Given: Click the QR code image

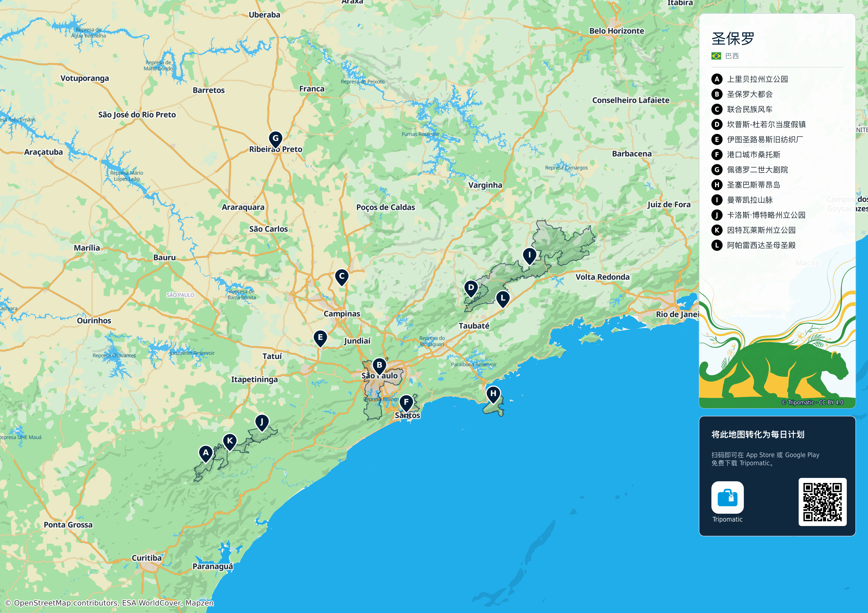Looking at the screenshot, I should point(822,502).
